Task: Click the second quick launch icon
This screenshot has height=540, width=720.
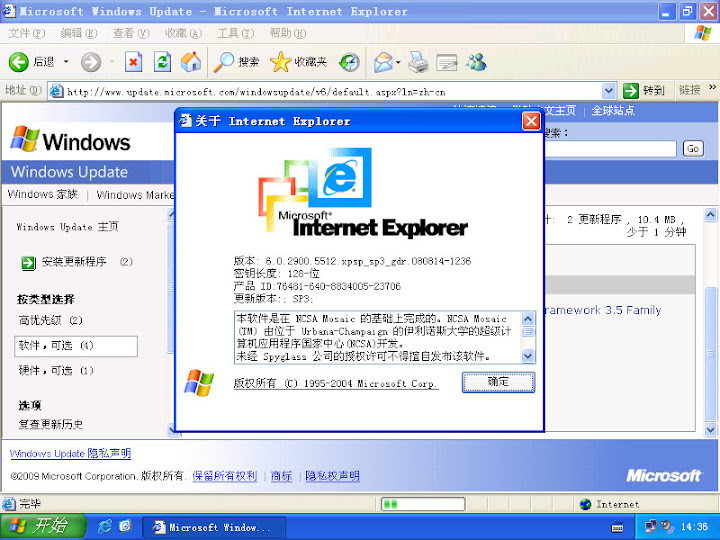Action: point(125,526)
